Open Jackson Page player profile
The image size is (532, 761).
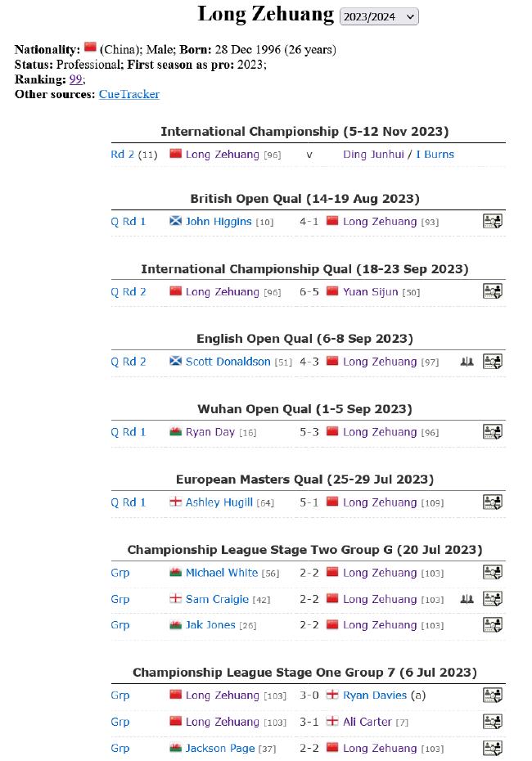(220, 748)
